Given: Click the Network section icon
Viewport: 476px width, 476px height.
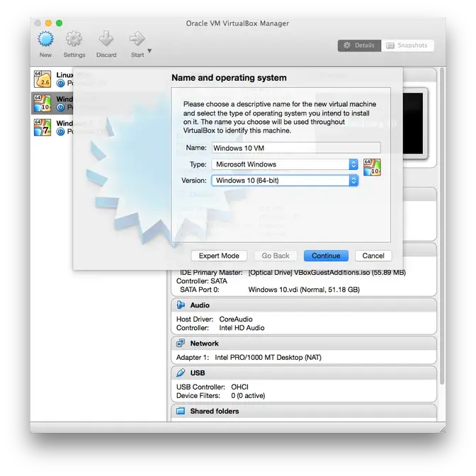Looking at the screenshot, I should click(181, 343).
